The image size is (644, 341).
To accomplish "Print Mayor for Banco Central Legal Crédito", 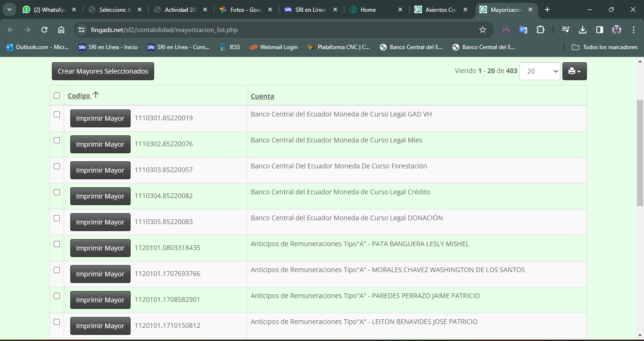I will click(100, 196).
